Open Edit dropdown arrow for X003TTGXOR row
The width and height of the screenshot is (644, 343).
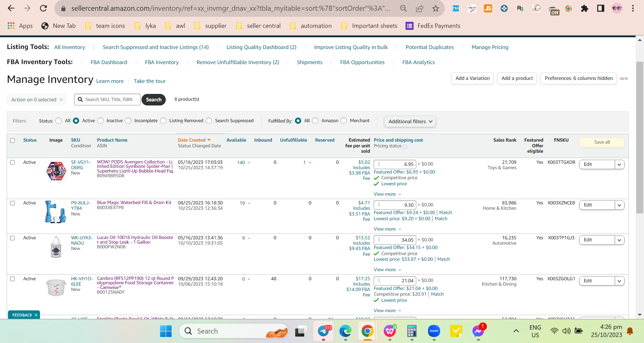click(619, 164)
